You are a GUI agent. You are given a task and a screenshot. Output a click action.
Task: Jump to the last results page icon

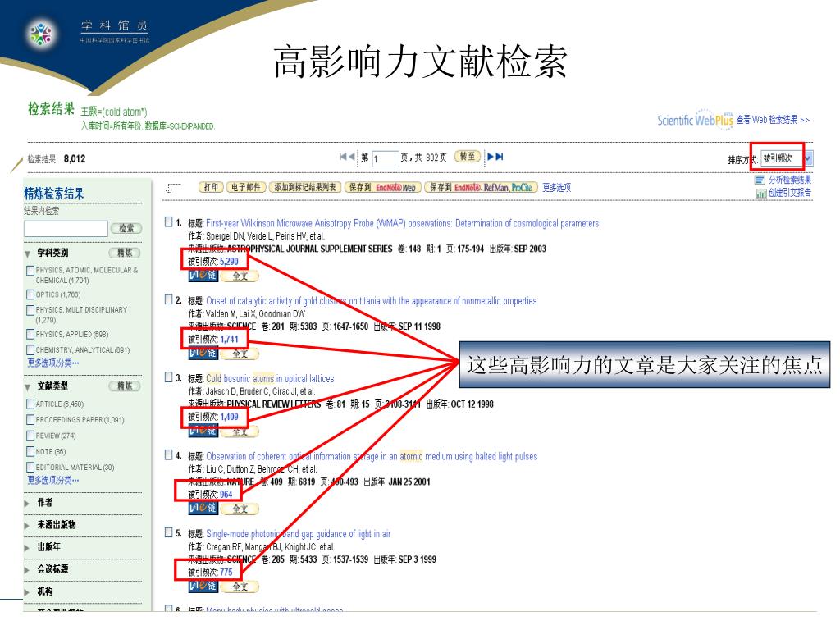(500, 157)
